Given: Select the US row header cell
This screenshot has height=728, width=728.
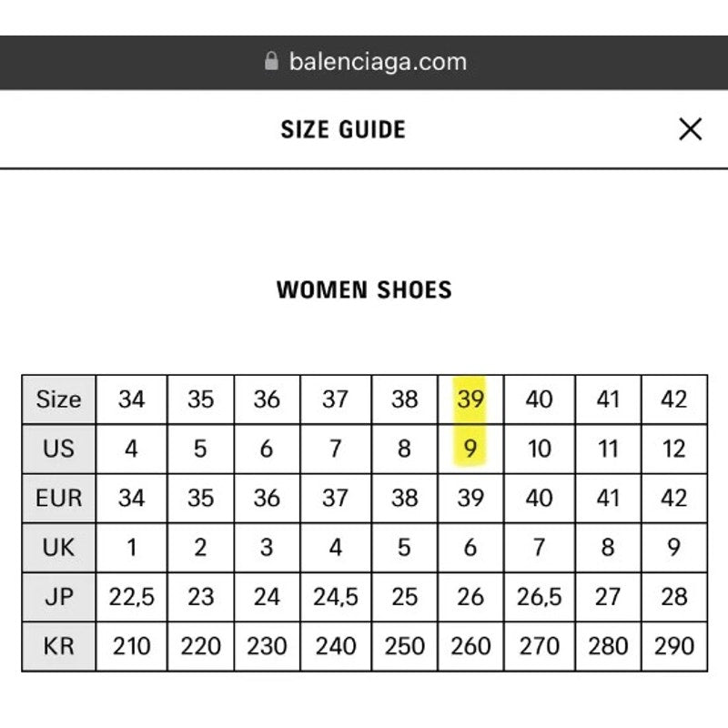Looking at the screenshot, I should 59,449.
